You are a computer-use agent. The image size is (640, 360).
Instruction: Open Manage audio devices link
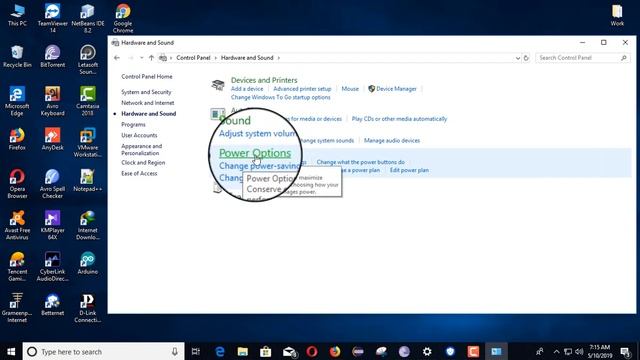click(x=392, y=140)
